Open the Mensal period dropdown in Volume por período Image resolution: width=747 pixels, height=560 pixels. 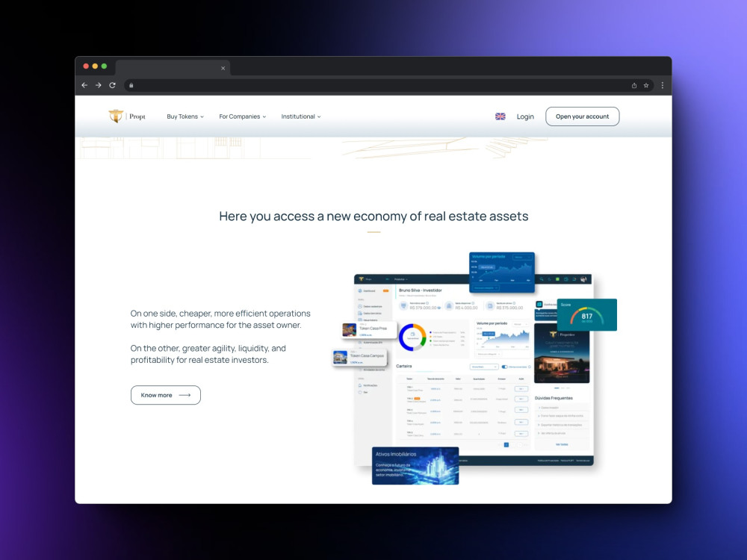pyautogui.click(x=521, y=324)
